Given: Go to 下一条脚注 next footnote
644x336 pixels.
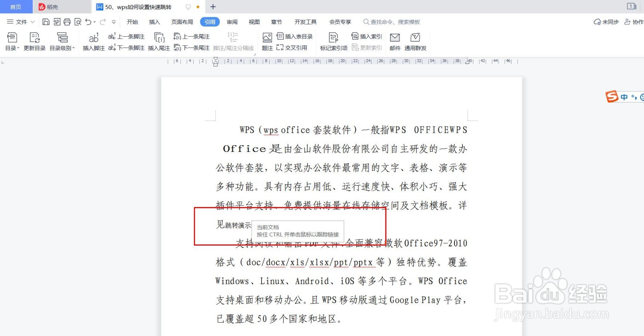Looking at the screenshot, I should [126, 48].
